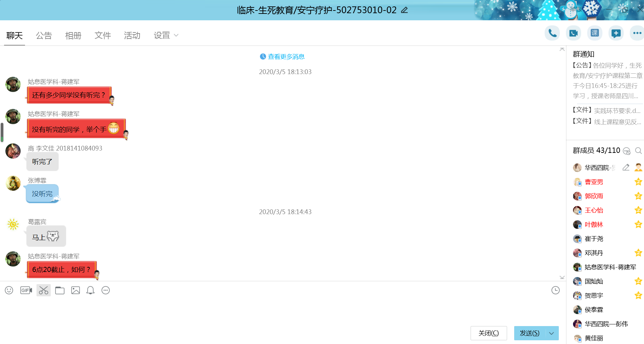The height and width of the screenshot is (344, 644).
Task: Open the send options dropdown arrow
Action: 552,333
